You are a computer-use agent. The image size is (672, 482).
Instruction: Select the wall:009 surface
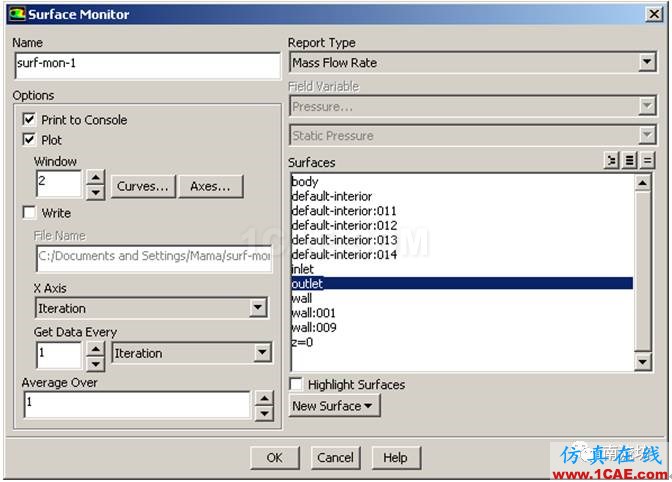pos(462,327)
